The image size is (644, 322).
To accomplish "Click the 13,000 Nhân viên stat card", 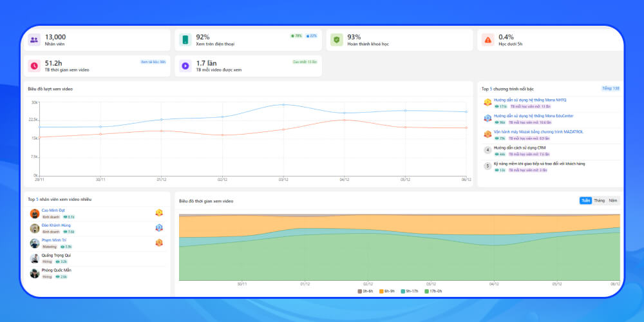I will coord(97,40).
